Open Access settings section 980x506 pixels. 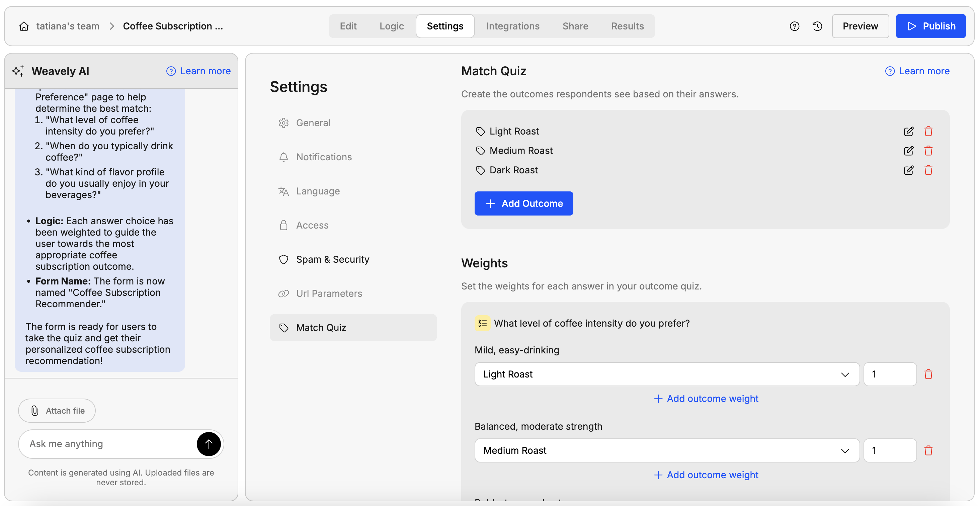(x=353, y=225)
